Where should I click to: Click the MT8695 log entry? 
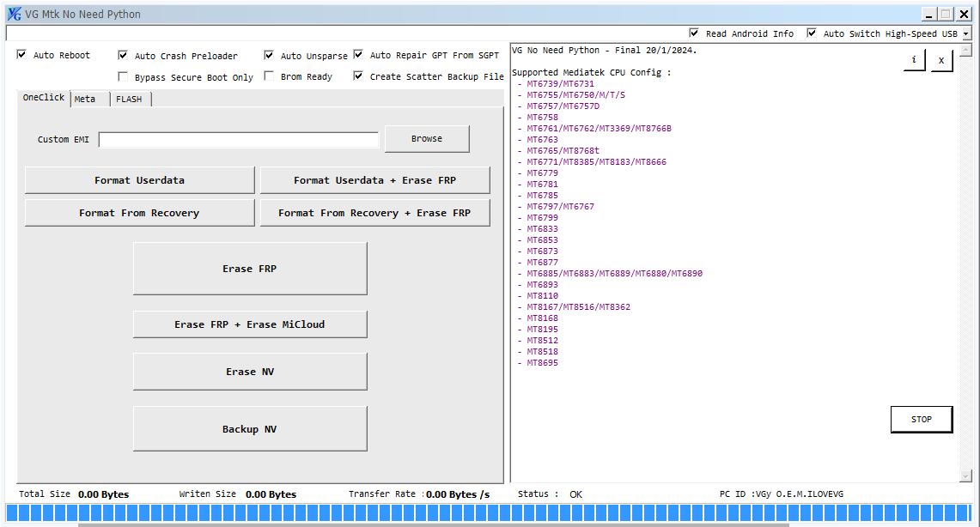point(542,363)
